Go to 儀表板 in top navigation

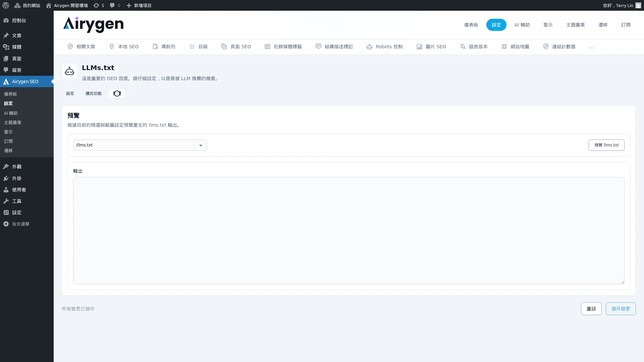pyautogui.click(x=471, y=25)
